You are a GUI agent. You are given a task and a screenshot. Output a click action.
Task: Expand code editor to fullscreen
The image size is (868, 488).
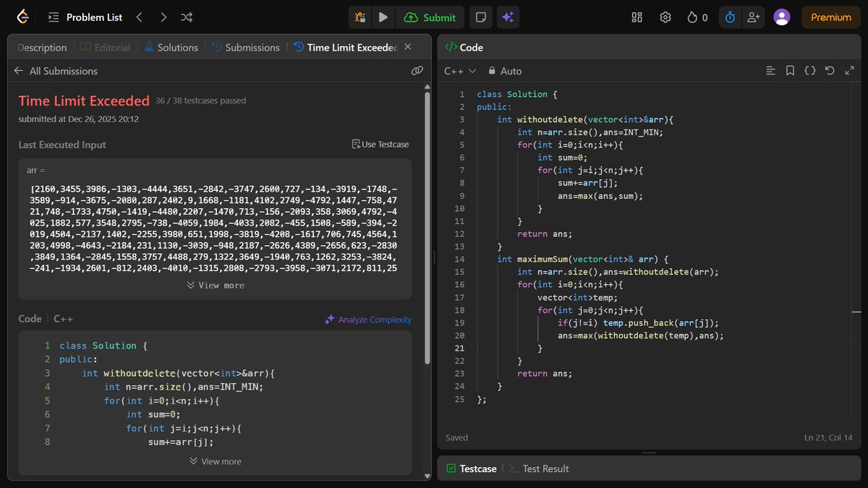click(849, 71)
